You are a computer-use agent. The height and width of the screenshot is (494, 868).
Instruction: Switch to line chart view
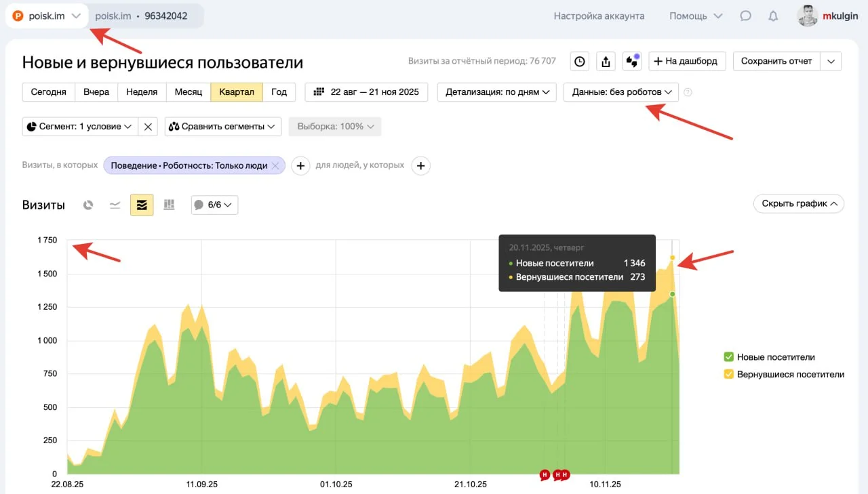pos(115,205)
